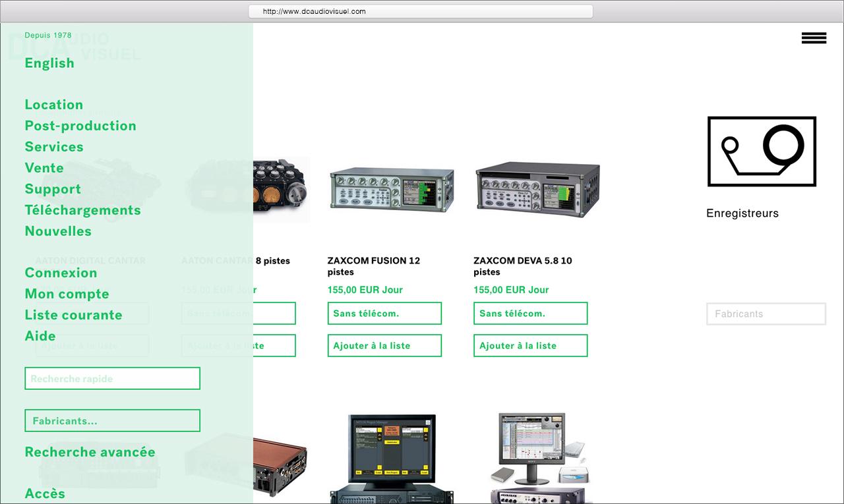The image size is (844, 504).
Task: Click the 155,00 EUR Jour price under Zaxcom Fusion 12
Action: pyautogui.click(x=365, y=290)
